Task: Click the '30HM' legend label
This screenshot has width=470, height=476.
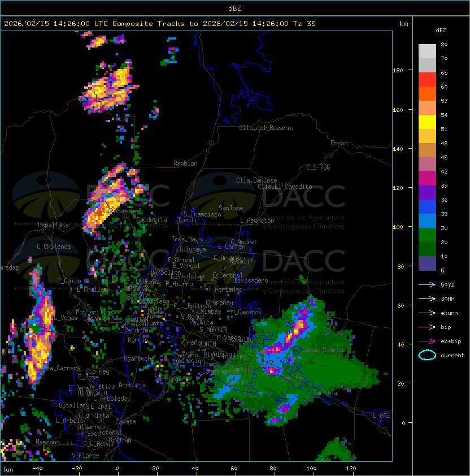Action: pyautogui.click(x=447, y=298)
